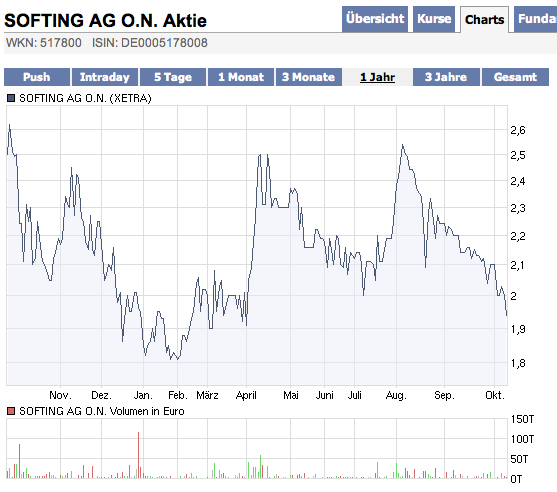The image size is (557, 492).
Task: Switch chart range to 5 Tage
Action: tap(173, 77)
